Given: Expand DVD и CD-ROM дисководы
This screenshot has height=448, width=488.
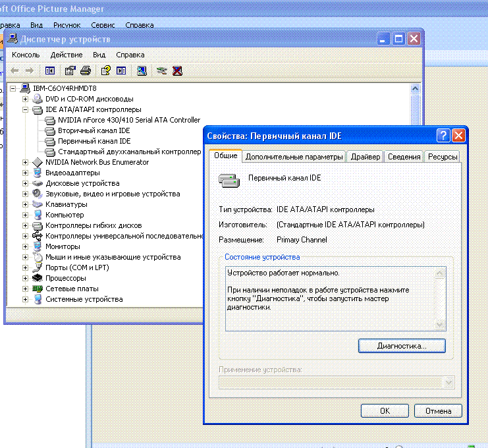Looking at the screenshot, I should point(25,99).
